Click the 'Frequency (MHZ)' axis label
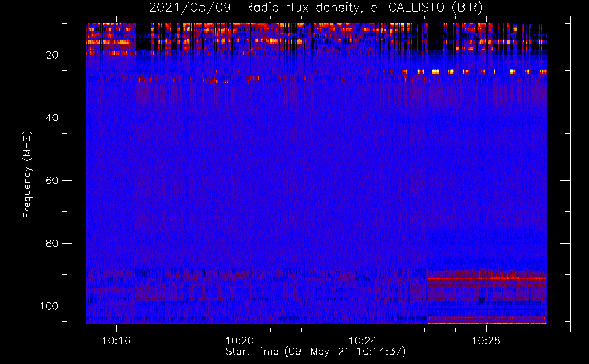This screenshot has height=364, width=589. [27, 174]
